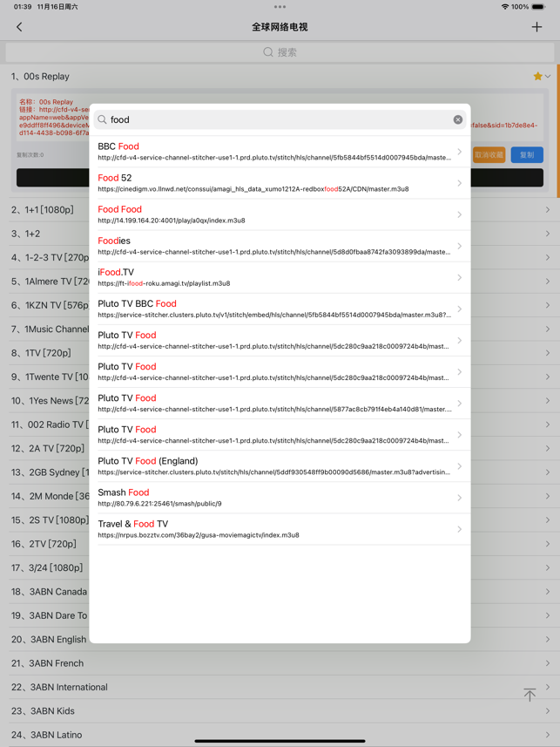
Task: Select 8、1TV [720p] channel
Action: 280,353
